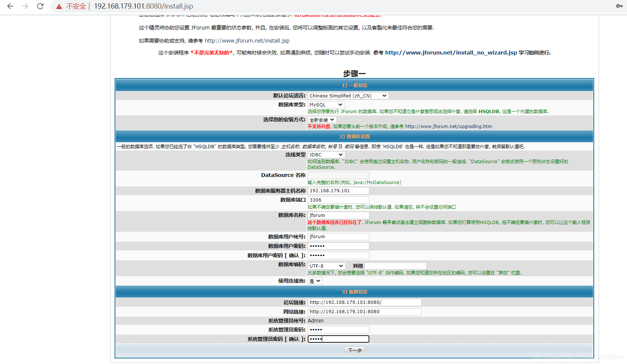The height and width of the screenshot is (364, 627).
Task: Click the Admin account name text
Action: tap(316, 321)
